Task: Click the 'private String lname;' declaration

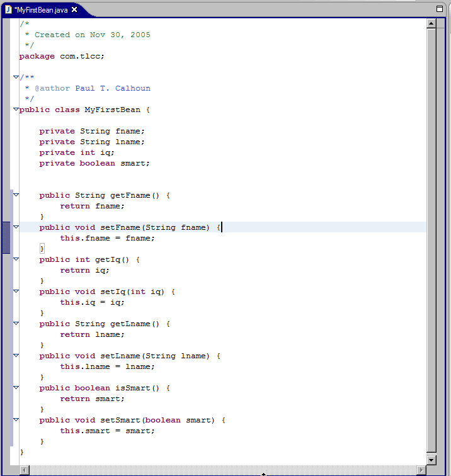Action: click(92, 142)
